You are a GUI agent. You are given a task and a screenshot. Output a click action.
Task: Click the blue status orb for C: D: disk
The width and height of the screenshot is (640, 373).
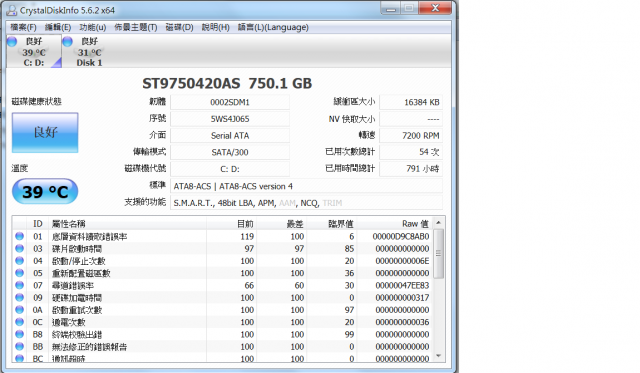click(x=12, y=41)
